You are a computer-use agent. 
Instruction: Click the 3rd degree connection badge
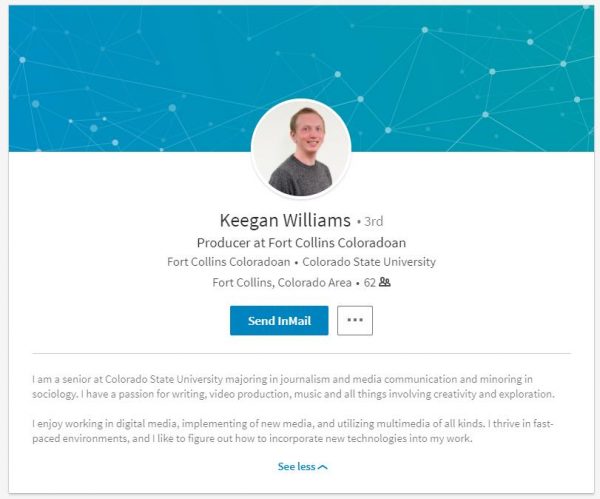[371, 221]
